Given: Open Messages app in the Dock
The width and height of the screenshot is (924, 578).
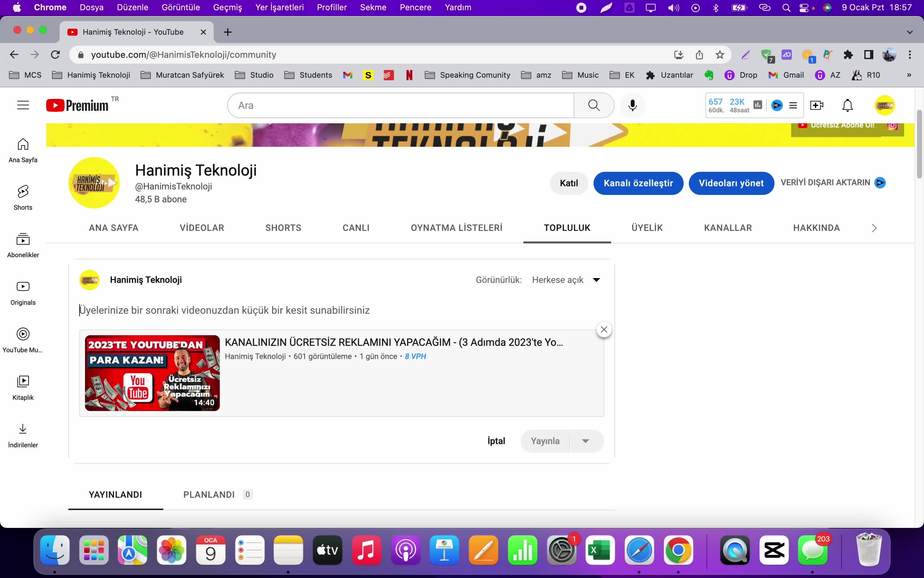Looking at the screenshot, I should point(812,550).
